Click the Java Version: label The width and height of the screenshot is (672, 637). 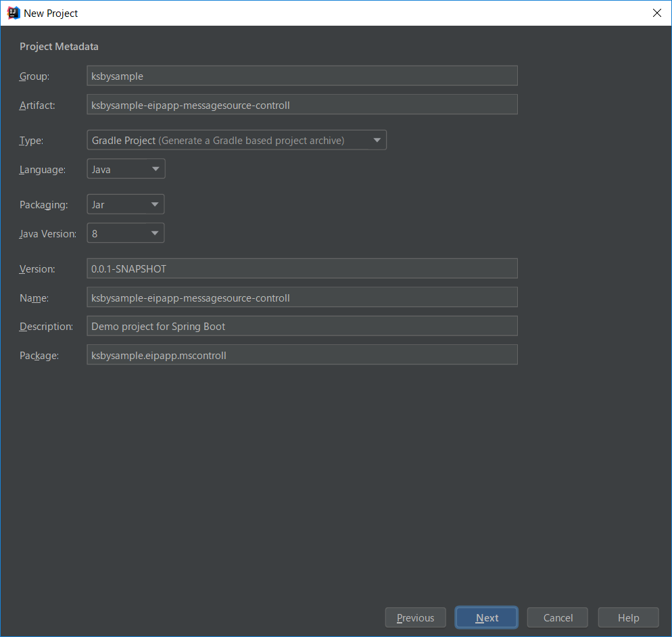pyautogui.click(x=48, y=234)
